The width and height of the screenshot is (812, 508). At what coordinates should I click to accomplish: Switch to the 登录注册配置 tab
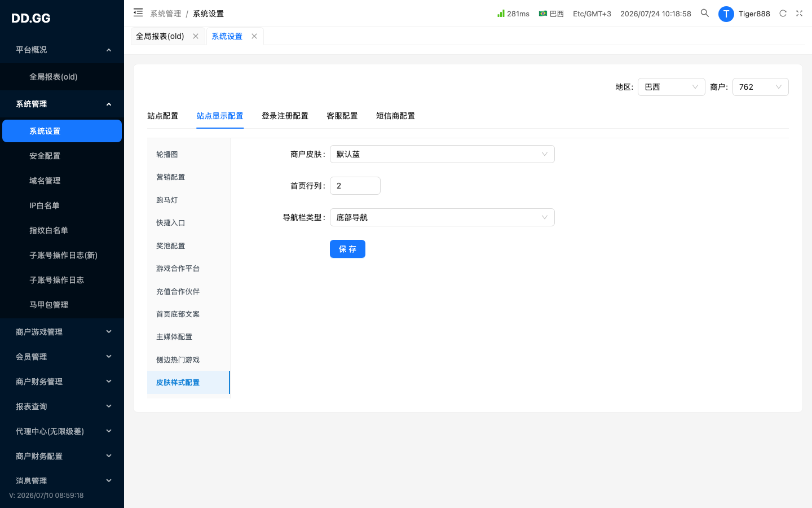(285, 116)
